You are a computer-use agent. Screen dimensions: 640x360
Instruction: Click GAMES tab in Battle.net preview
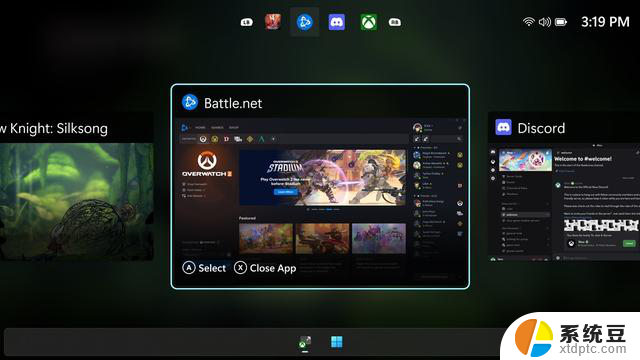coord(217,128)
